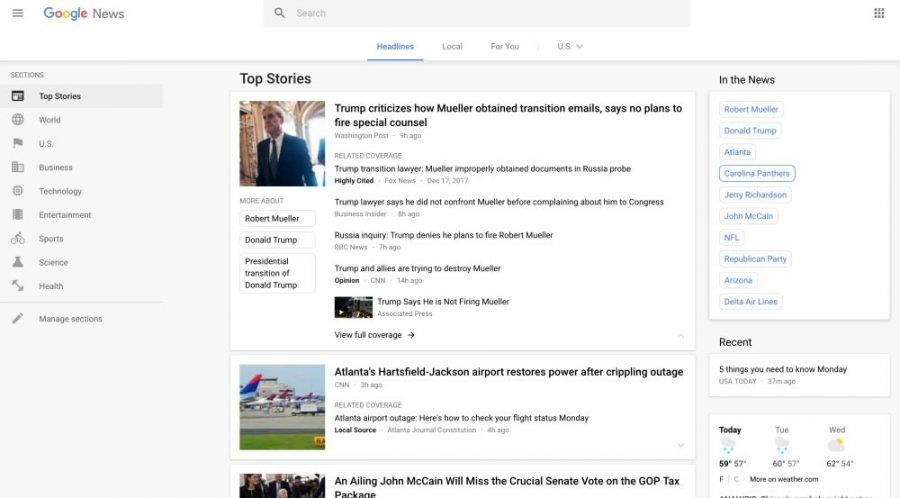Open the Sports bicycle icon section
This screenshot has width=900, height=498.
pyautogui.click(x=17, y=239)
